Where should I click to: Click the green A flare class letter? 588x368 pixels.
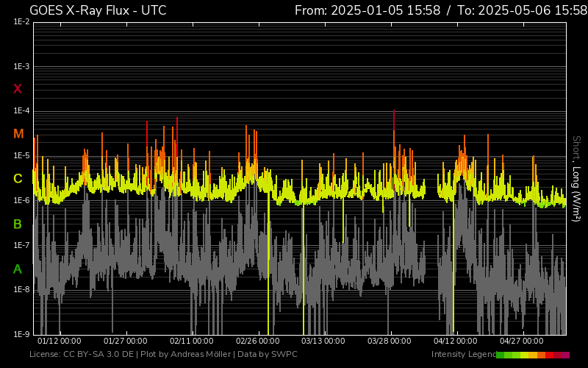(18, 269)
